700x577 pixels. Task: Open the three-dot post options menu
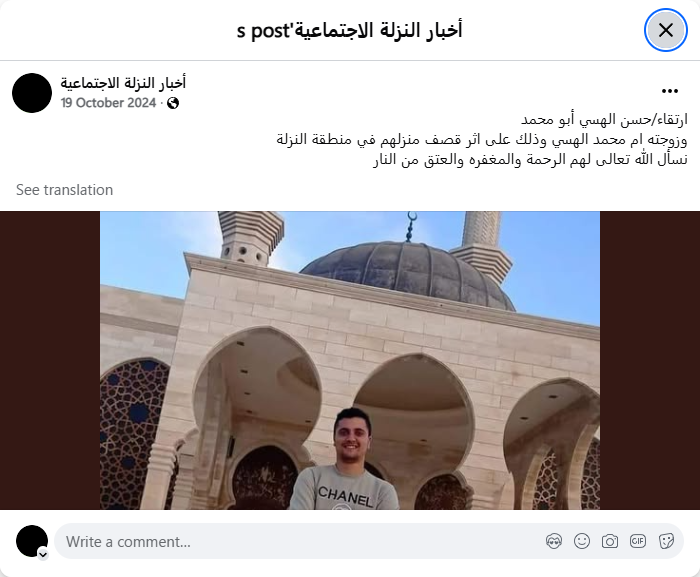670,91
